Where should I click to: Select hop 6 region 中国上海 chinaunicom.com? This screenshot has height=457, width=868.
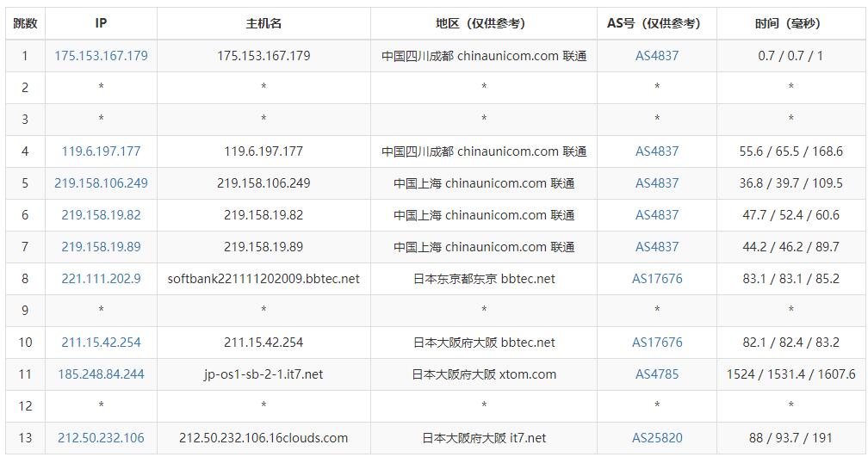484,215
